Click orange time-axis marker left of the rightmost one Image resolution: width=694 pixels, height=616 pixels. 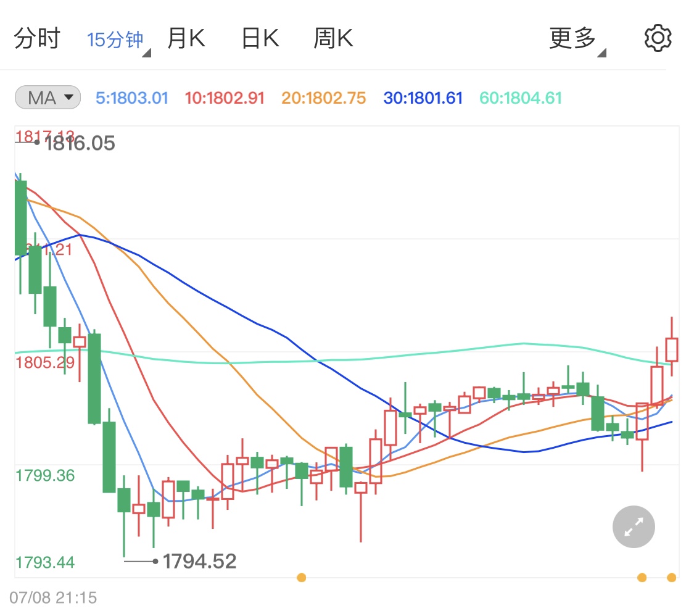[x=642, y=578]
